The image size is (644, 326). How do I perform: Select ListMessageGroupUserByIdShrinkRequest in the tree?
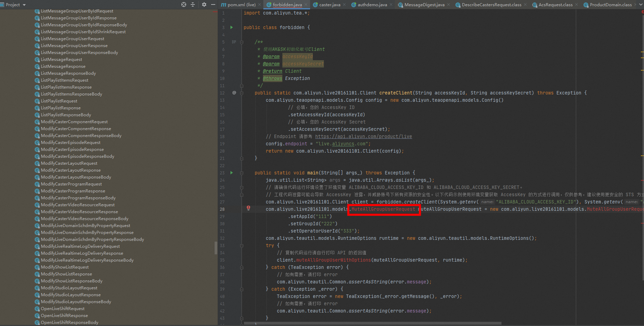[83, 32]
